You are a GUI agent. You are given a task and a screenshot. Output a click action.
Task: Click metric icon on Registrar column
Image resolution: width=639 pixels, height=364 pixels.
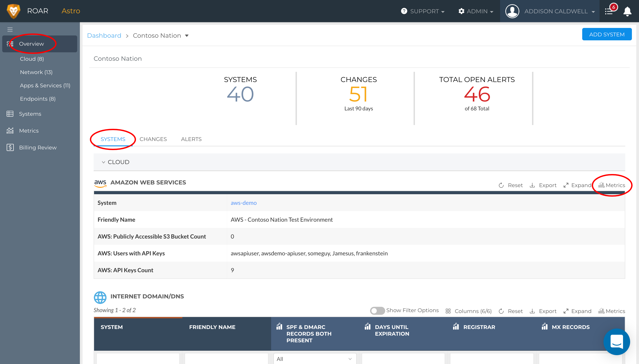click(x=456, y=326)
